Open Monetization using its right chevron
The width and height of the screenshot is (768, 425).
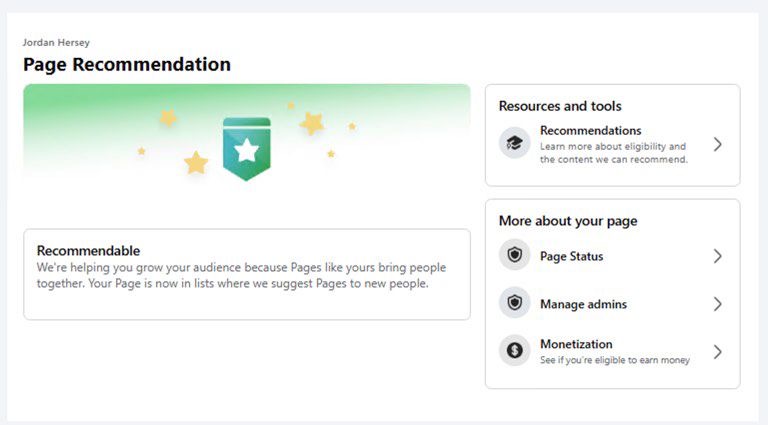click(x=717, y=352)
